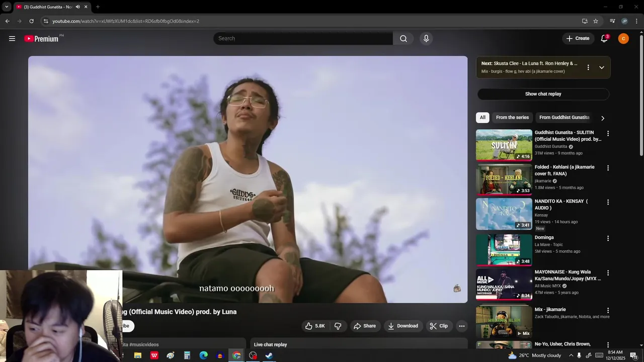Open options menu for MAYONNAISE video
Screen dimensions: 644x362
tap(608, 273)
